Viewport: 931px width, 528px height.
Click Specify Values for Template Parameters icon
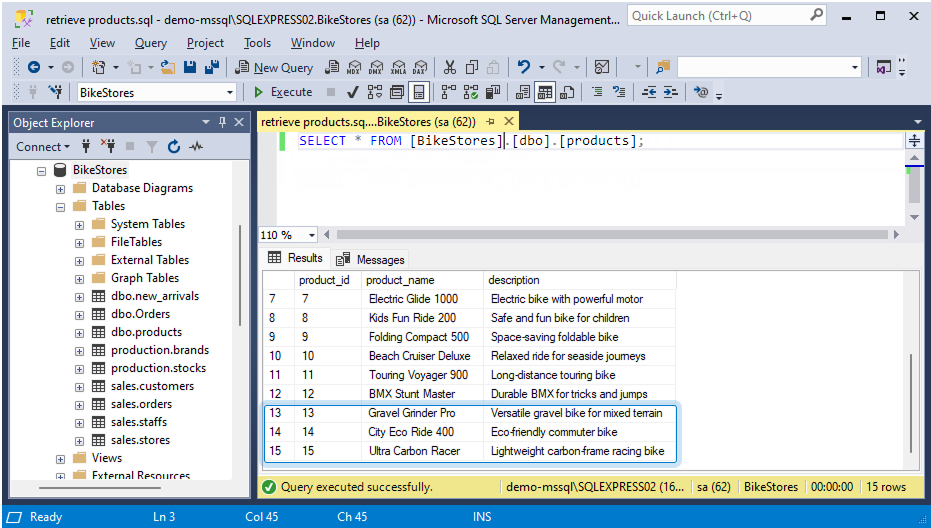[x=701, y=92]
